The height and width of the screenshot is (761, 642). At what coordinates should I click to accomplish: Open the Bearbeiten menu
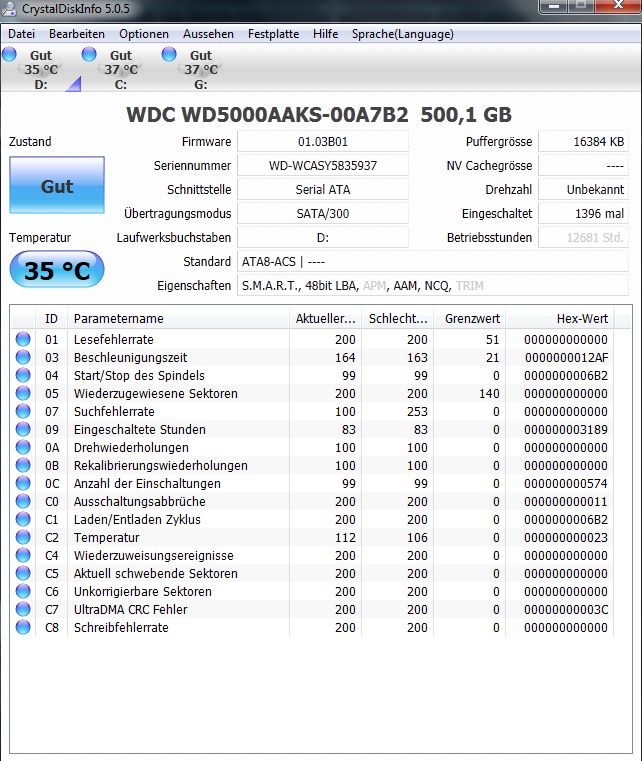pyautogui.click(x=77, y=34)
